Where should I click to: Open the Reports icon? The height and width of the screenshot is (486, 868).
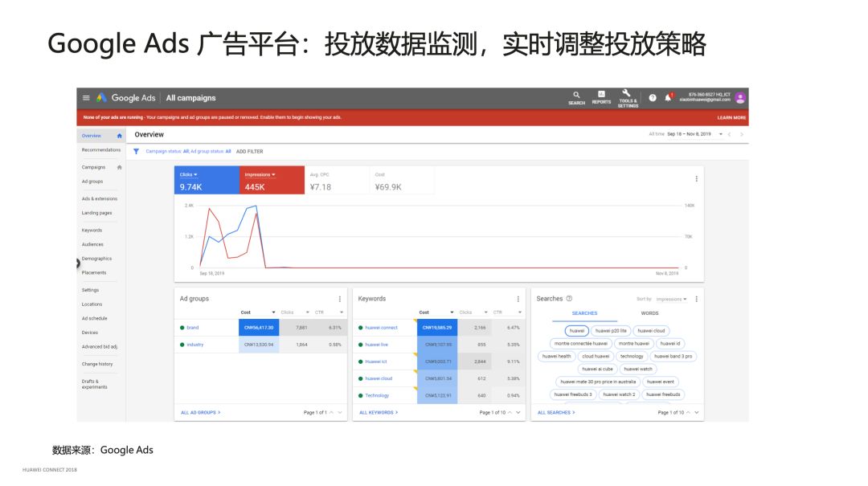coord(601,97)
